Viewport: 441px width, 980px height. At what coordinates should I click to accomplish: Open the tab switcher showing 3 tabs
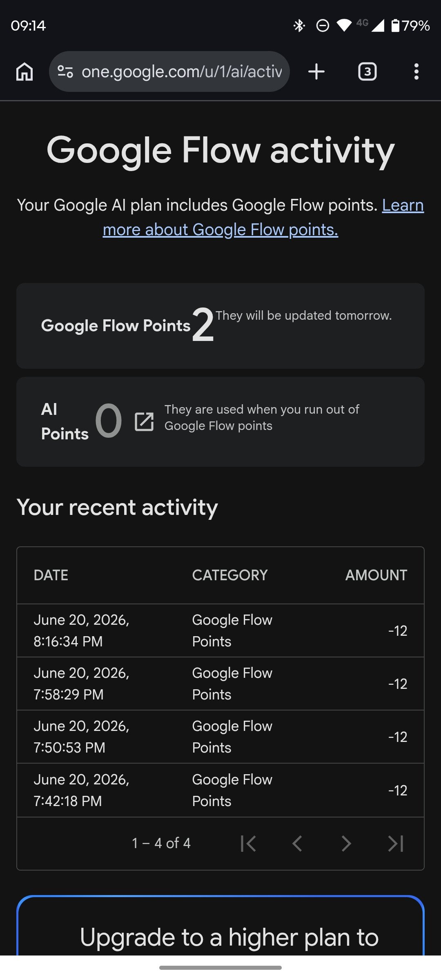tap(367, 72)
